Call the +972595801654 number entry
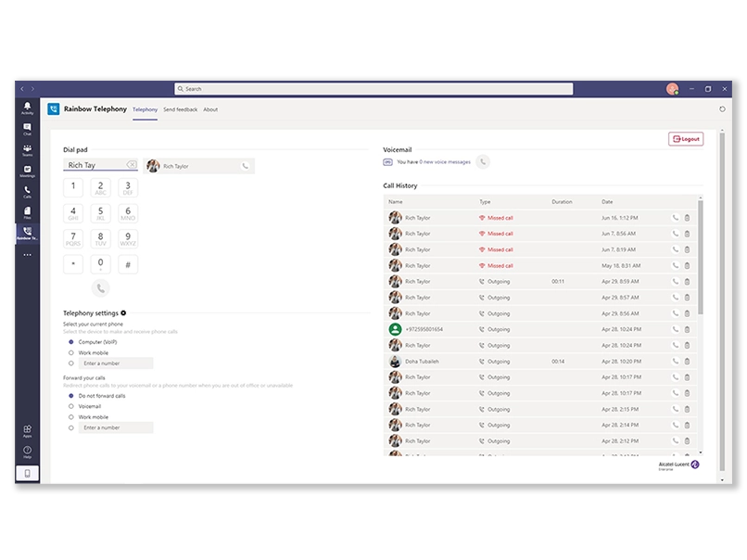 (x=675, y=329)
